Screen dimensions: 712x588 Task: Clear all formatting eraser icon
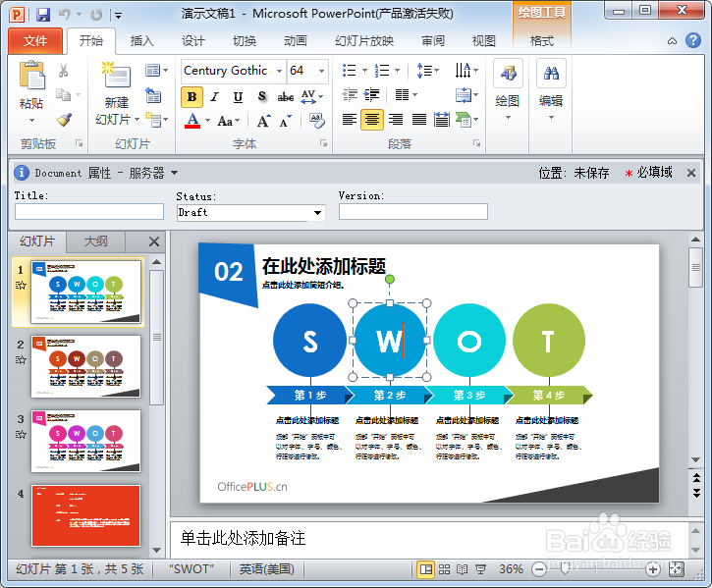(x=316, y=121)
